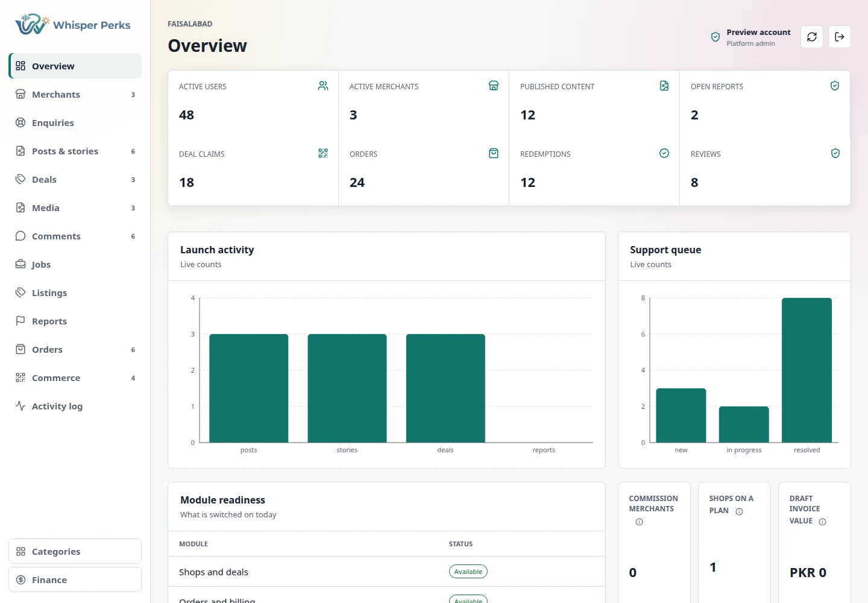Open Orders in the sidebar

(x=75, y=349)
